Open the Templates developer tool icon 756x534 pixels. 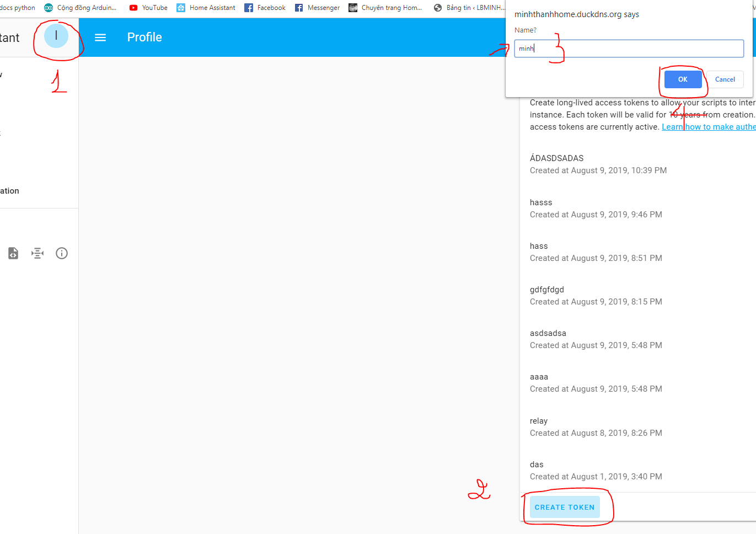(13, 253)
